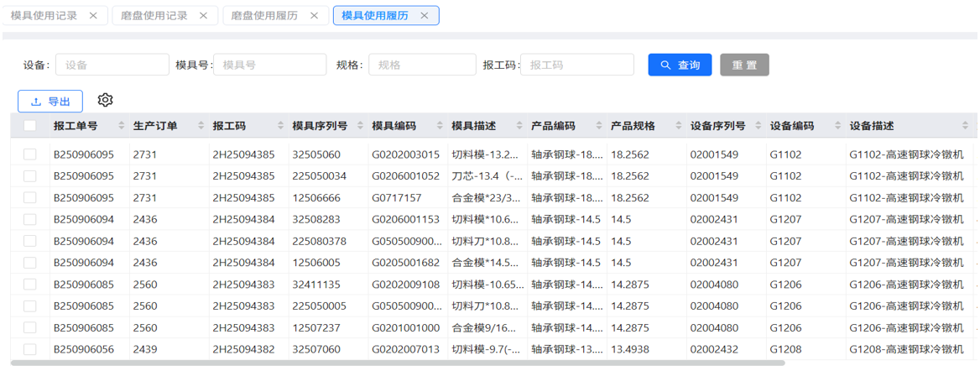Check the first row B250906095 checkbox

(30, 154)
